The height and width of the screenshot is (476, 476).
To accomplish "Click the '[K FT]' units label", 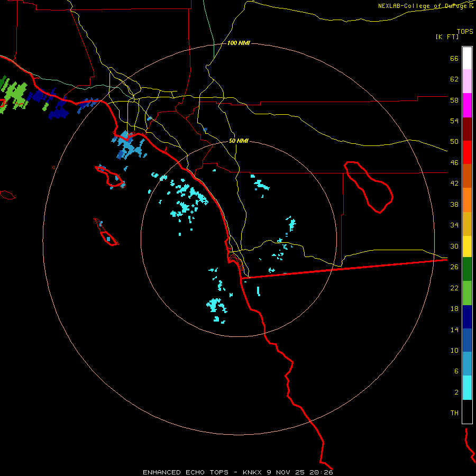I will 447,36.
